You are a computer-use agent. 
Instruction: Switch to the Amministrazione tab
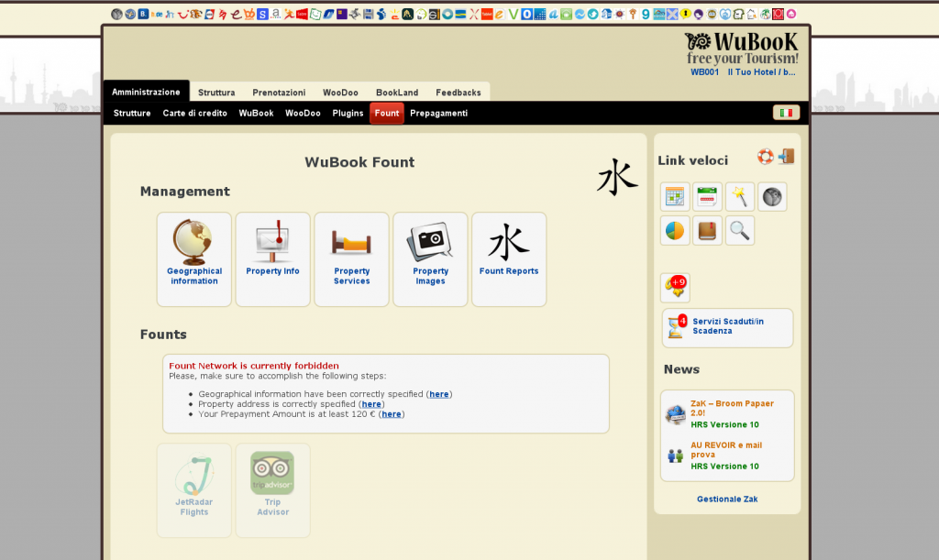[146, 92]
